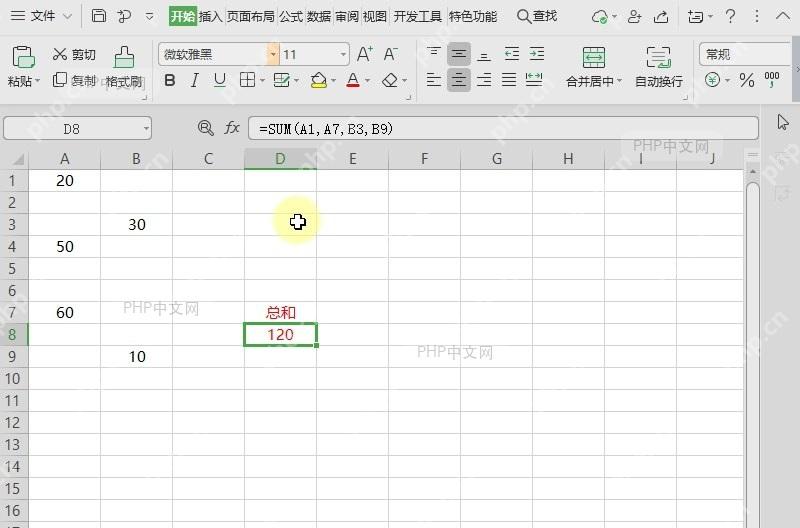Switch to the Data tab

click(319, 17)
